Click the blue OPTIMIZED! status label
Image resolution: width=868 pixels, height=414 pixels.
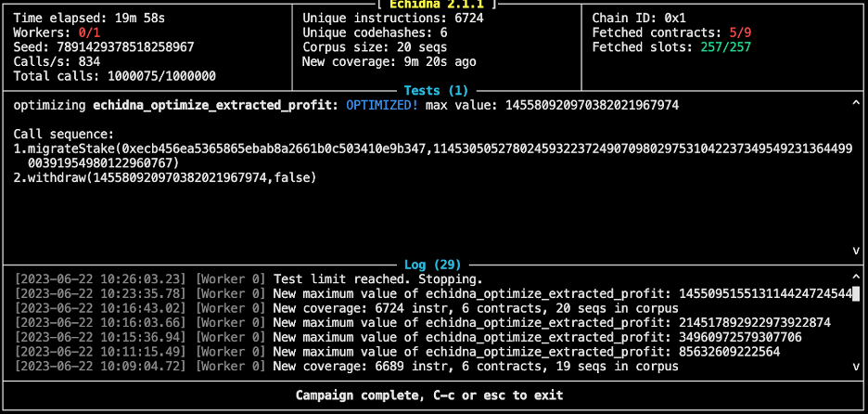tap(382, 105)
